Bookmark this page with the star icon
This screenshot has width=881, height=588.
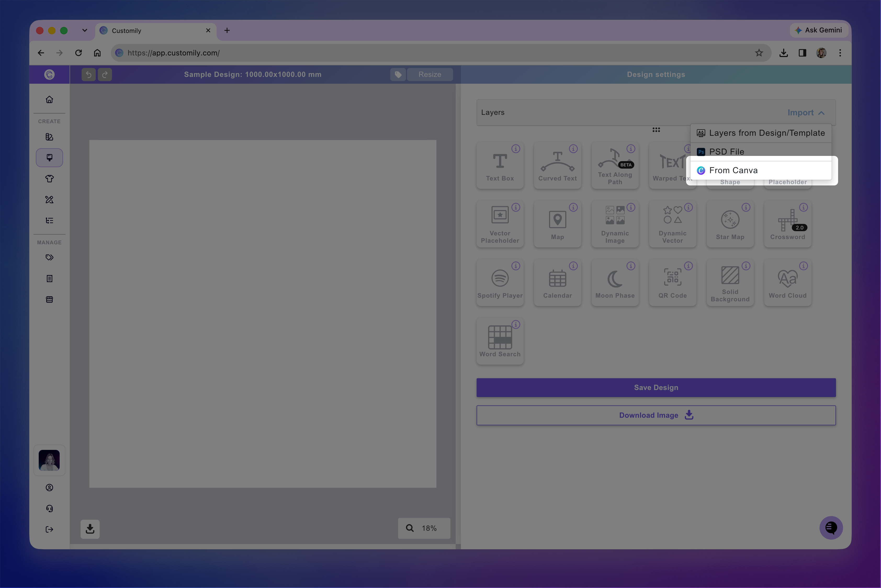pyautogui.click(x=759, y=53)
